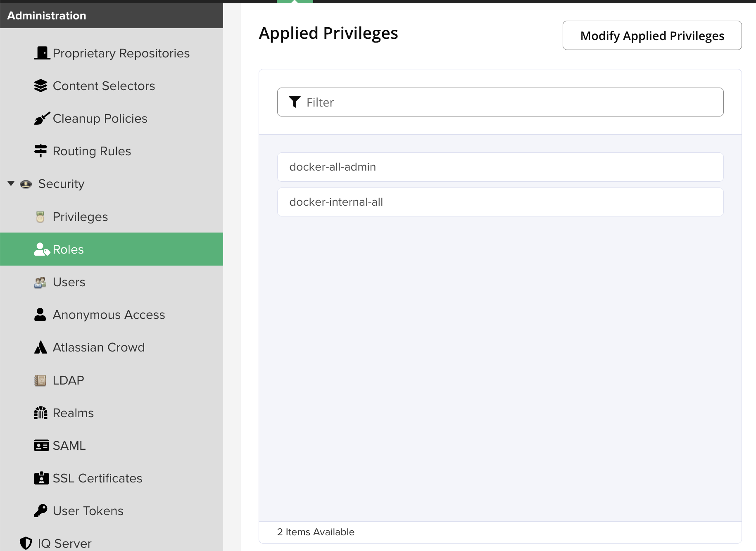Click the Users group icon
This screenshot has width=756, height=551.
[40, 282]
